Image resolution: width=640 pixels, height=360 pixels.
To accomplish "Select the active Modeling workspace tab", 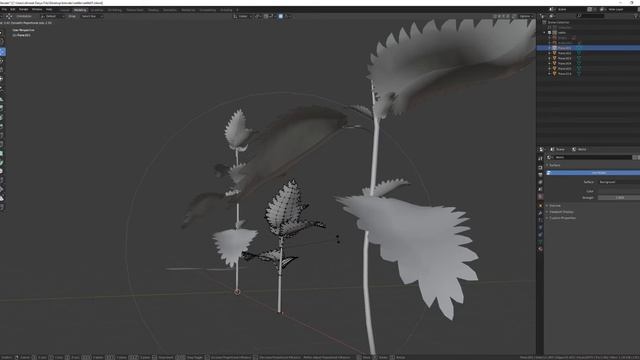I will coord(80,10).
